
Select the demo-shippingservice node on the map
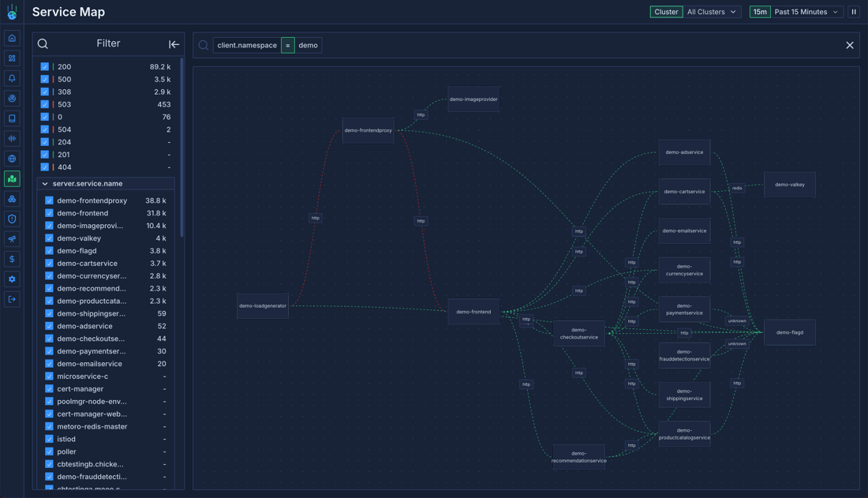click(684, 395)
